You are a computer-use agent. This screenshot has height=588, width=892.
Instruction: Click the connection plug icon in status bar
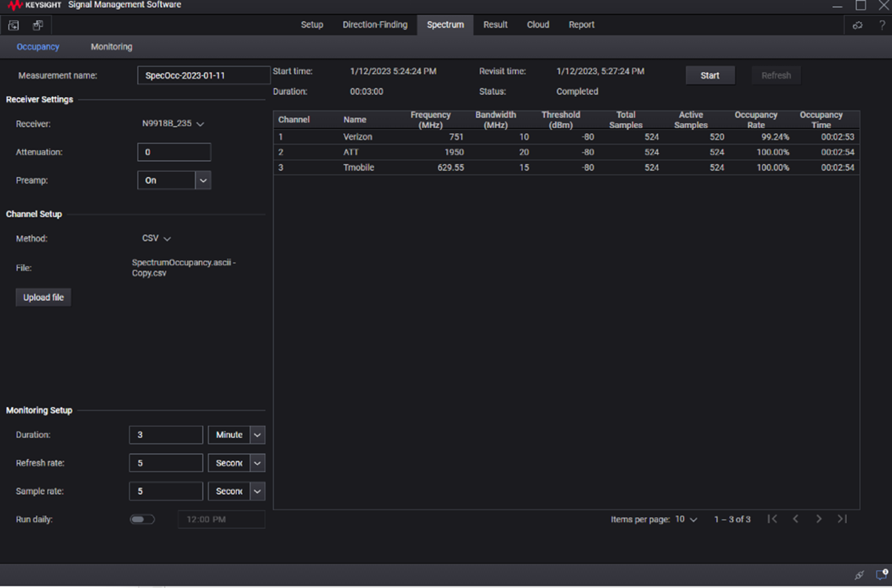pos(859,575)
